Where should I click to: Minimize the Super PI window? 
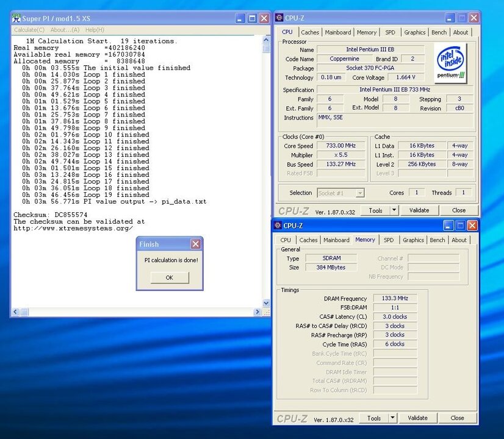240,18
